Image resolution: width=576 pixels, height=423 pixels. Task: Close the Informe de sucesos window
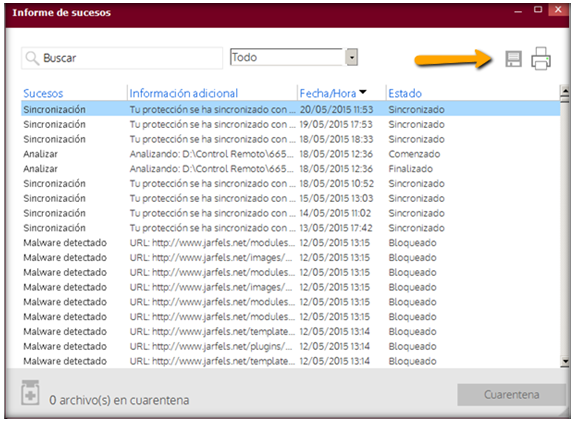coord(558,10)
